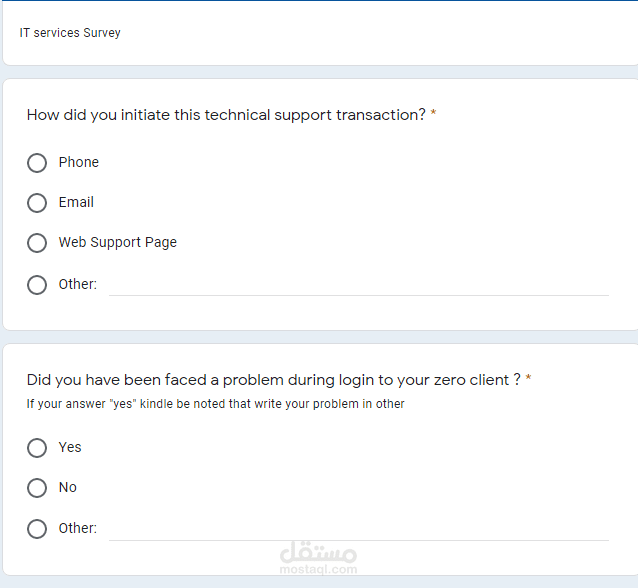Click the "Web Support Page" label text
This screenshot has height=588, width=638.
117,242
